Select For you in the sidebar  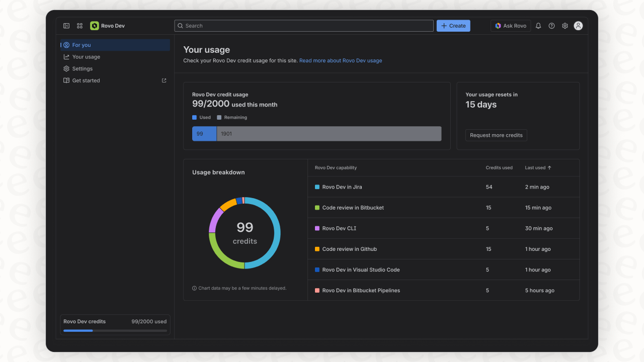pyautogui.click(x=82, y=45)
